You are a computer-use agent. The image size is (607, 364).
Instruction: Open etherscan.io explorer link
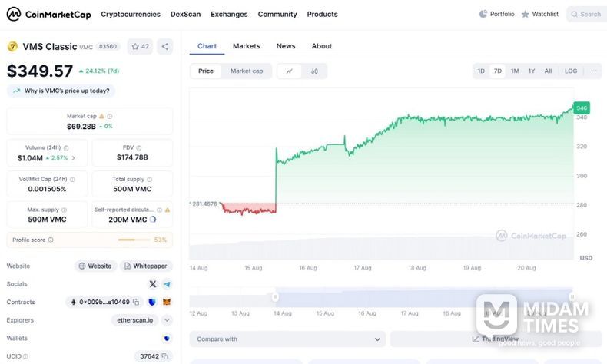[134, 320]
